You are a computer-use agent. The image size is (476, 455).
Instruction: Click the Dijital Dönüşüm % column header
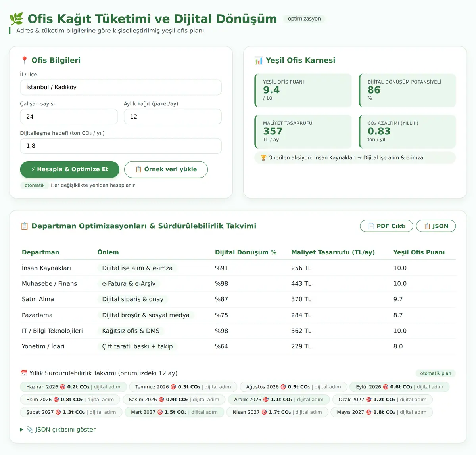click(246, 252)
